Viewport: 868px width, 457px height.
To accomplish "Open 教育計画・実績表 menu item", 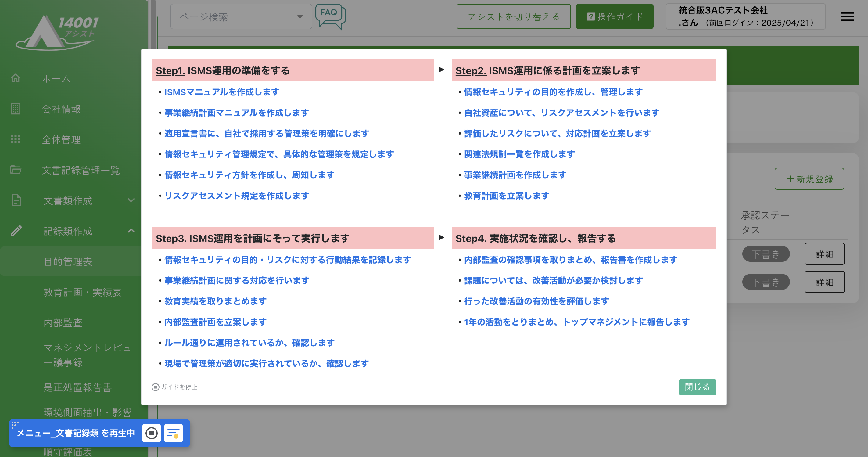I will click(x=82, y=292).
